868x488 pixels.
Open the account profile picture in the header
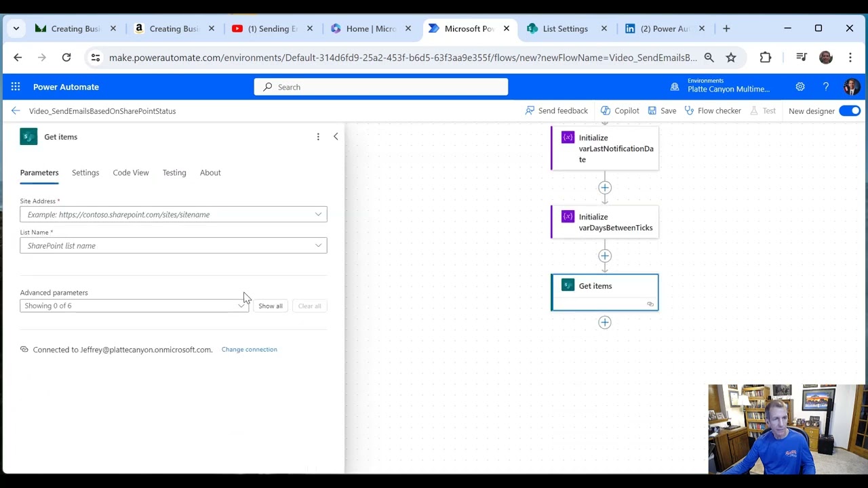tap(852, 87)
